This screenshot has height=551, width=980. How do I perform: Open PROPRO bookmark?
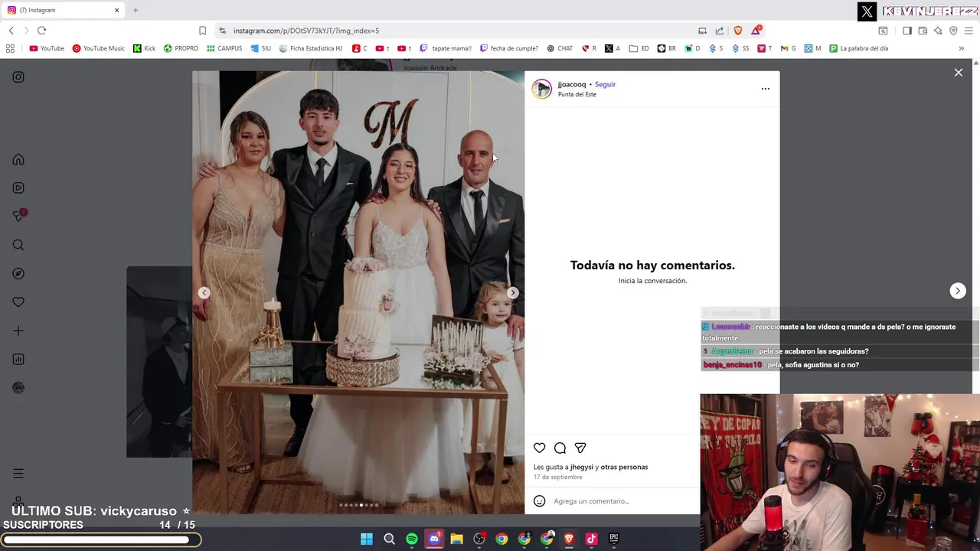(181, 48)
